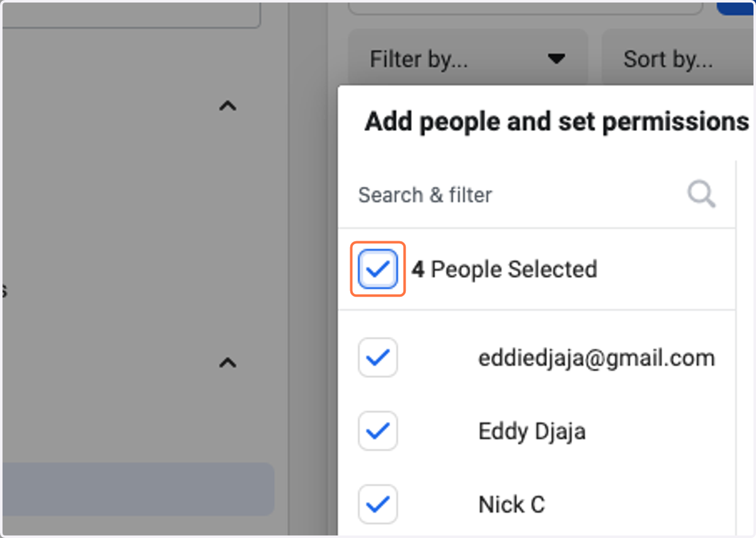This screenshot has height=538, width=756.
Task: Click the Nick C name
Action: (512, 505)
